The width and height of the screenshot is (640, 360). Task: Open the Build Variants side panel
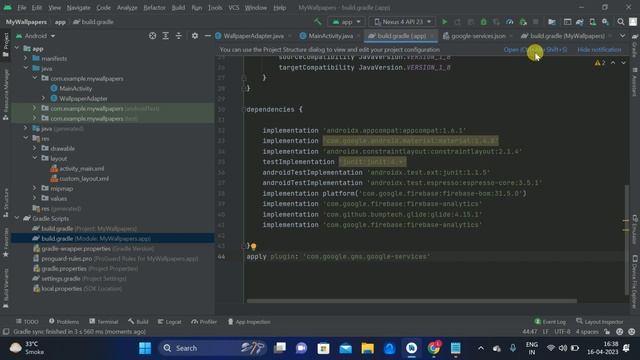(x=5, y=288)
